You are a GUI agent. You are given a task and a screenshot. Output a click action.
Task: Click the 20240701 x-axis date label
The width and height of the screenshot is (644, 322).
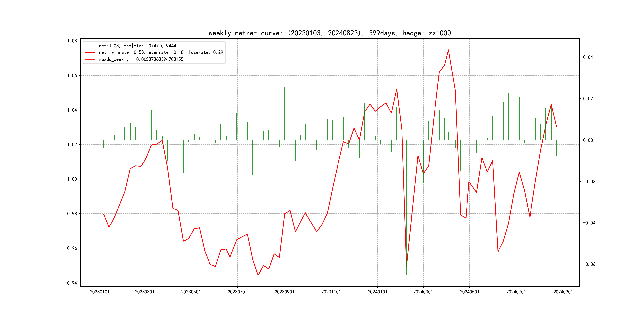tap(516, 292)
